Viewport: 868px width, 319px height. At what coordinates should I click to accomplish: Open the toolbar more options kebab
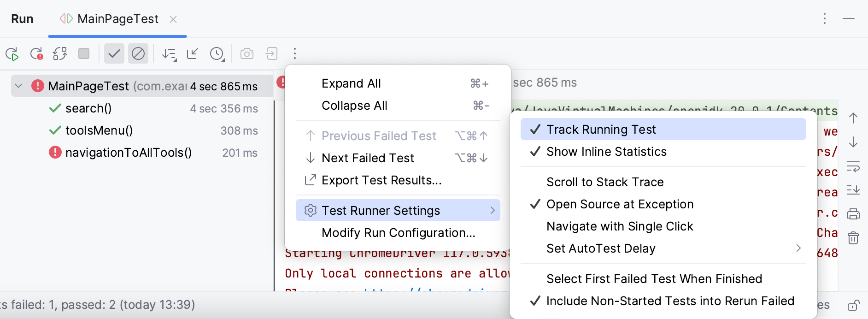pyautogui.click(x=295, y=53)
